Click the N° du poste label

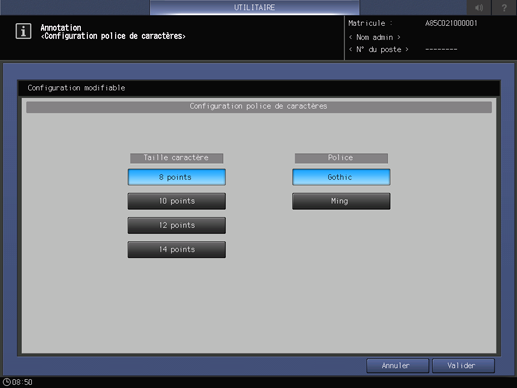coord(379,50)
